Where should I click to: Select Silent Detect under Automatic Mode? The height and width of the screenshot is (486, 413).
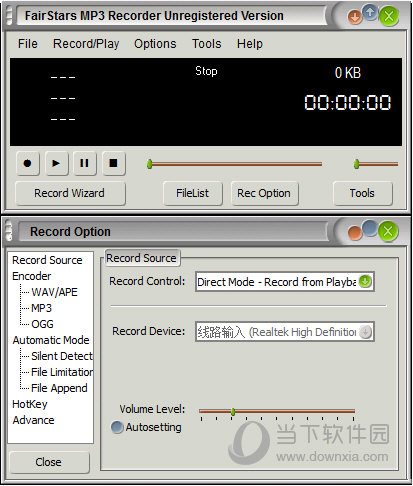tap(62, 356)
